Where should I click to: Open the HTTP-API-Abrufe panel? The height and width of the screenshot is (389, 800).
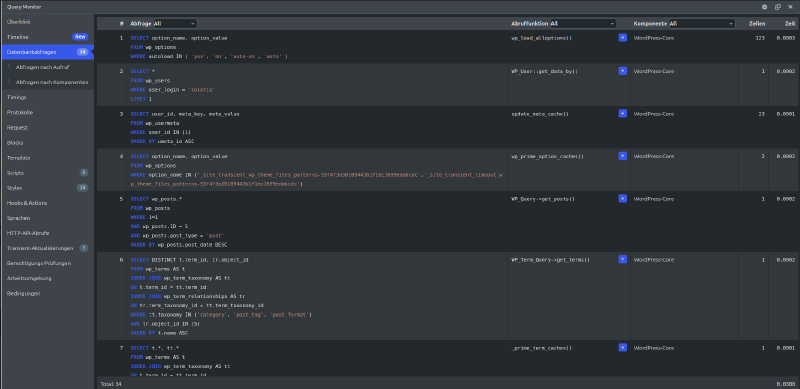[x=47, y=233]
